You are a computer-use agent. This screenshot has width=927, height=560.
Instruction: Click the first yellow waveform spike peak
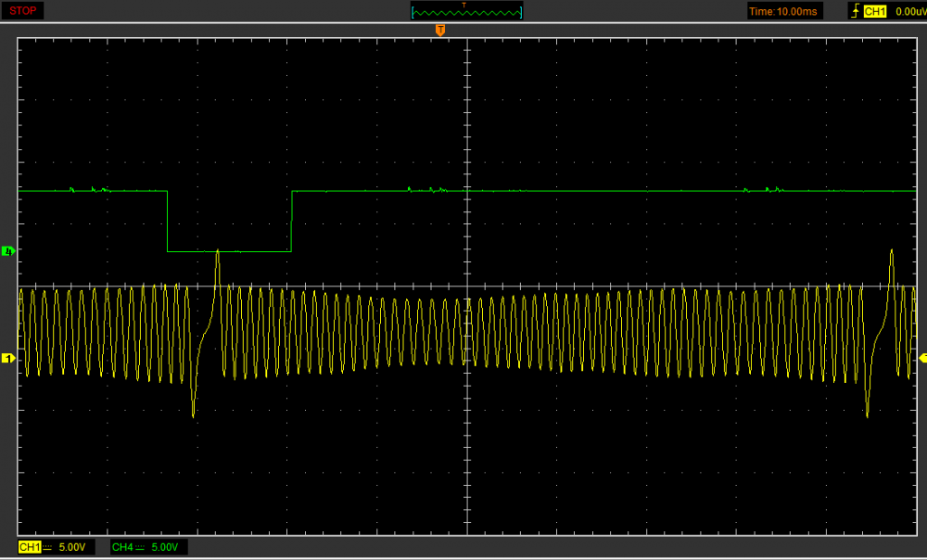point(218,252)
